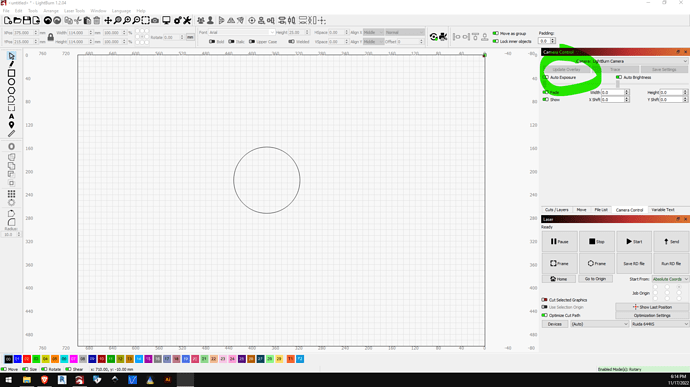Toggle the Bold text switch
This screenshot has height=387, width=690.
[212, 41]
